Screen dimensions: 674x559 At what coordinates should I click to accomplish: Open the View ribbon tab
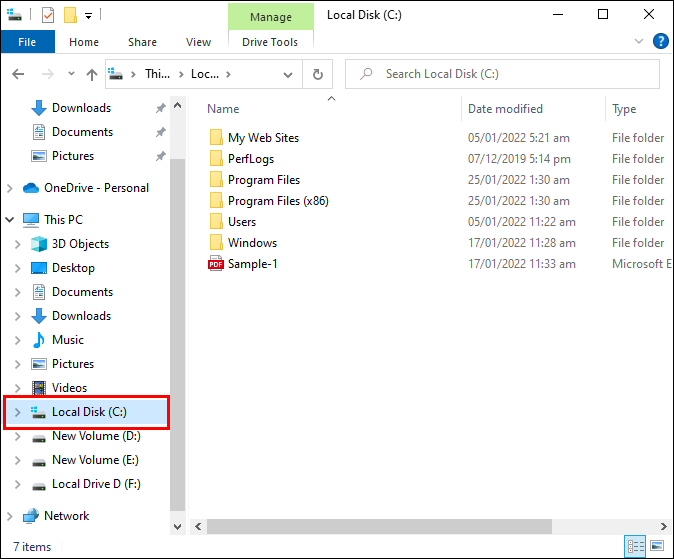[x=198, y=42]
